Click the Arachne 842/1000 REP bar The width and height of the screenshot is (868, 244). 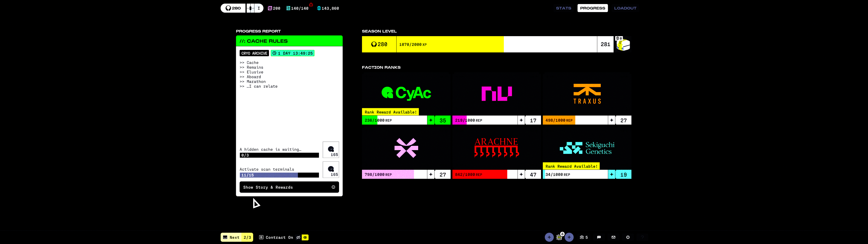[485, 174]
